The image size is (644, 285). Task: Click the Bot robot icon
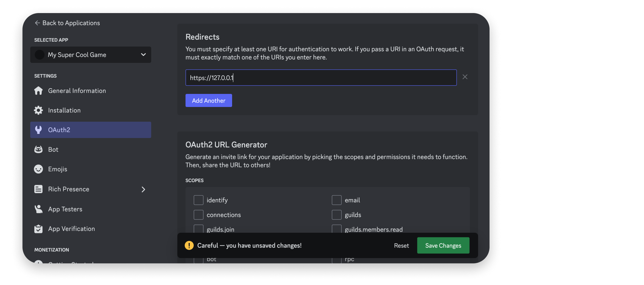pos(38,149)
